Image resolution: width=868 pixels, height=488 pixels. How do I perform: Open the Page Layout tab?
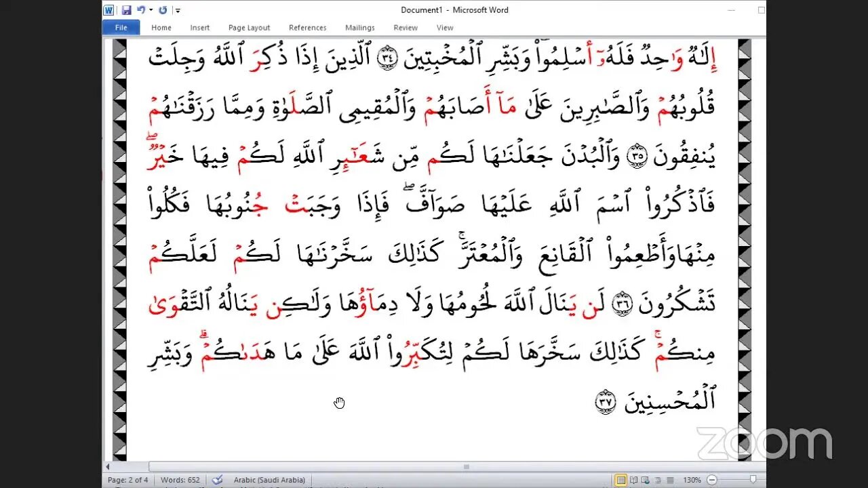click(x=250, y=28)
